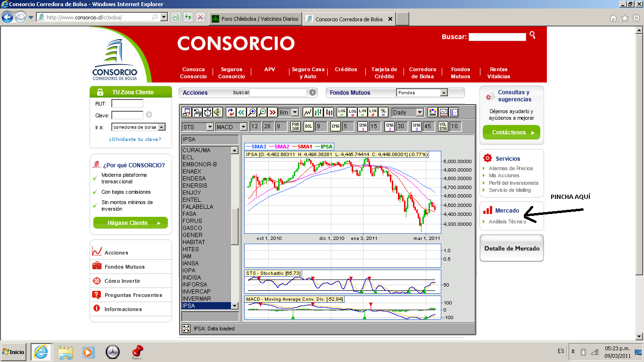Open the MACD indicator dropdown
644x362 pixels.
pos(231,127)
